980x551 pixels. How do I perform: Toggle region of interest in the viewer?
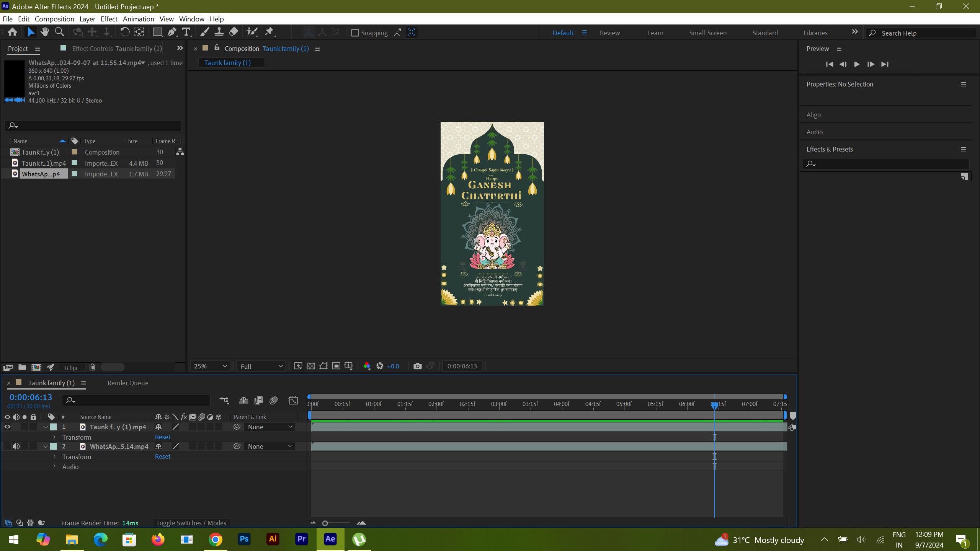click(x=336, y=366)
